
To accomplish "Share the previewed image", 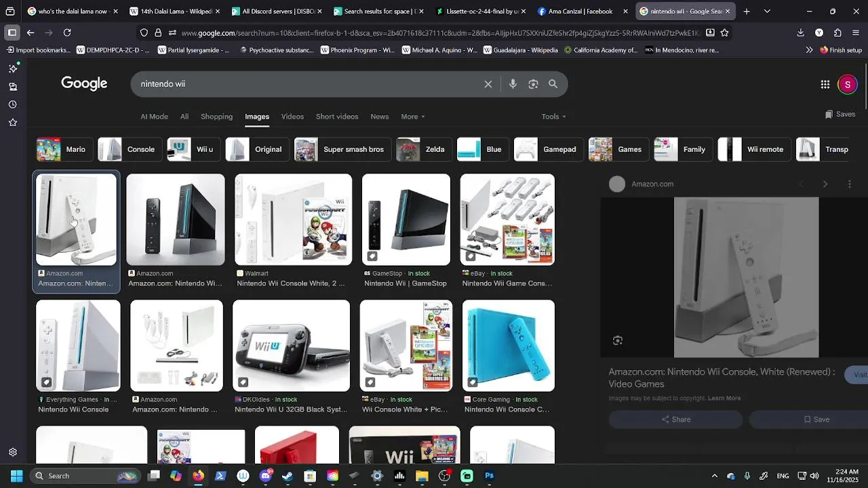I will [675, 420].
